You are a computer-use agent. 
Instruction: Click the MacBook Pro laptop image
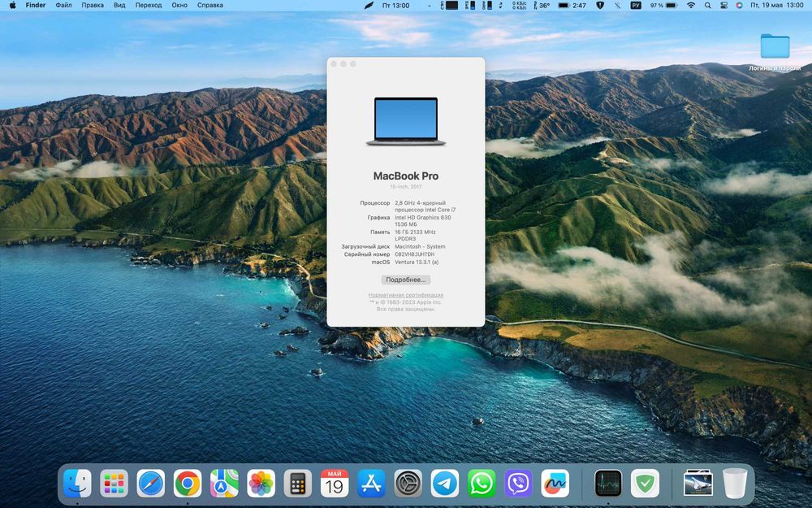tap(405, 121)
